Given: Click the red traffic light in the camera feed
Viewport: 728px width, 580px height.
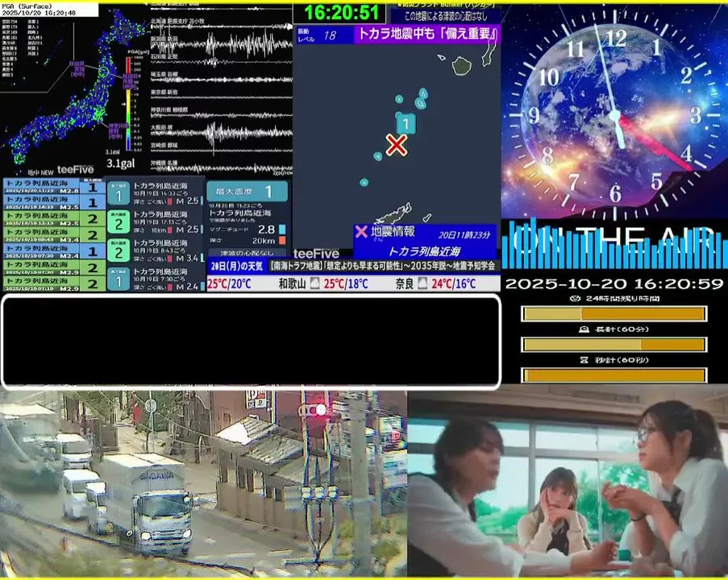Looking at the screenshot, I should 320,410.
